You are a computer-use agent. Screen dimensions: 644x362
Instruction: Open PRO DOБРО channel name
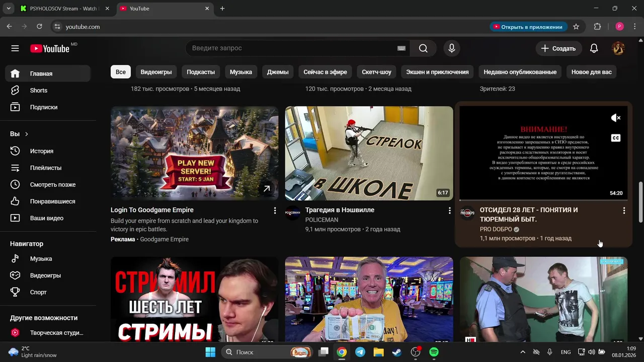[x=496, y=229]
